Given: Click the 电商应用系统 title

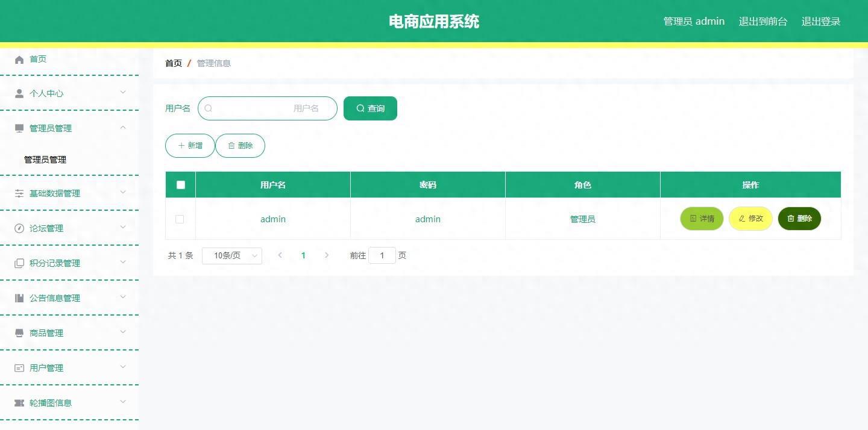Looking at the screenshot, I should point(434,22).
